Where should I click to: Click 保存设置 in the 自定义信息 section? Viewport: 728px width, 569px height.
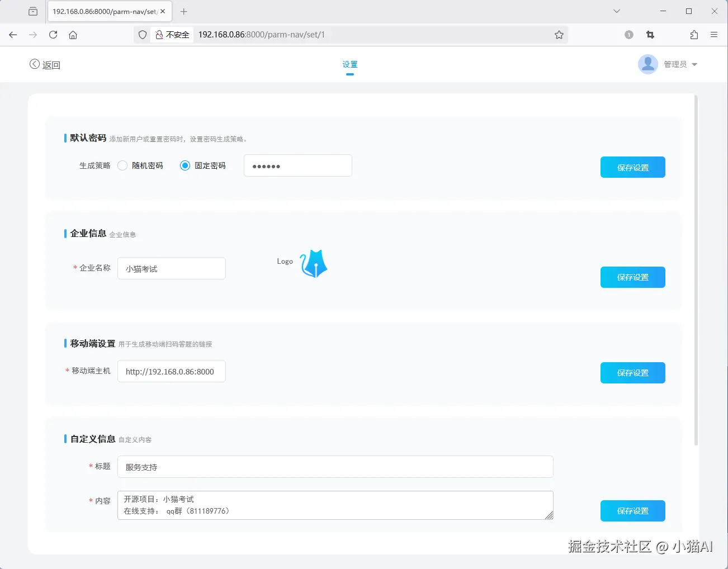(x=632, y=510)
